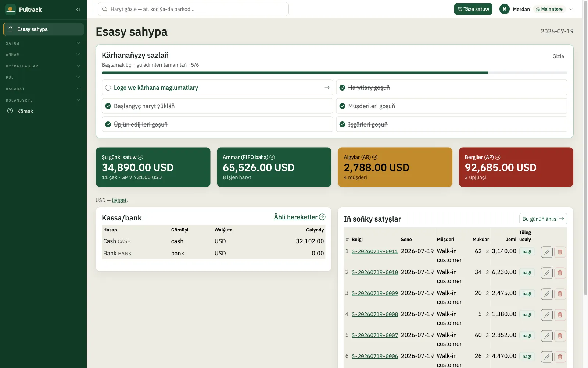Open sale link S-20260719-0011

tap(374, 251)
